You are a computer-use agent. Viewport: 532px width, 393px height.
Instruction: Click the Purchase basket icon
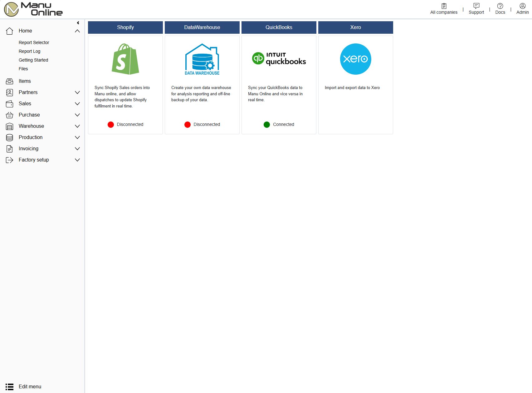(x=10, y=115)
